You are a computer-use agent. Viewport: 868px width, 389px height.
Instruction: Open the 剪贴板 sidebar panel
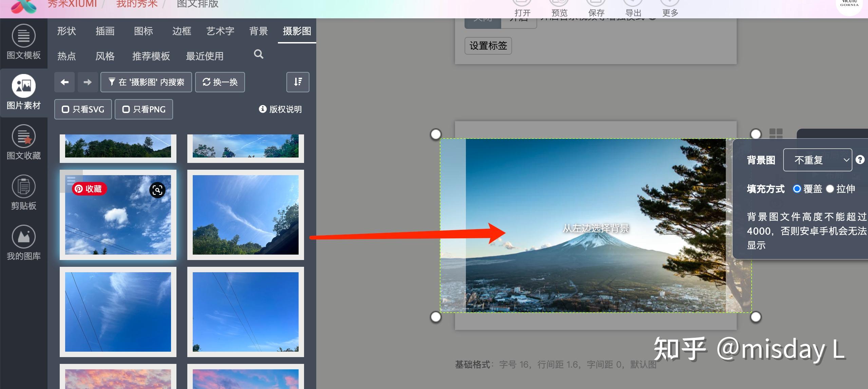[x=23, y=193]
